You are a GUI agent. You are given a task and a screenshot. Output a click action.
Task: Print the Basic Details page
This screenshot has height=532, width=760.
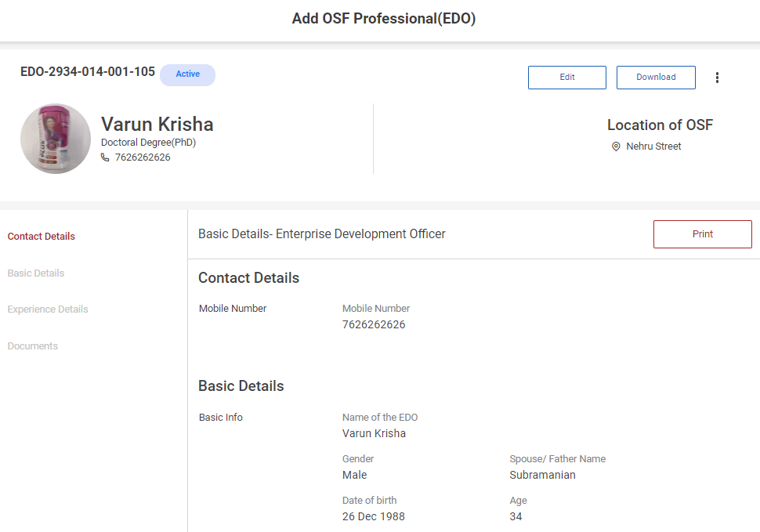702,234
